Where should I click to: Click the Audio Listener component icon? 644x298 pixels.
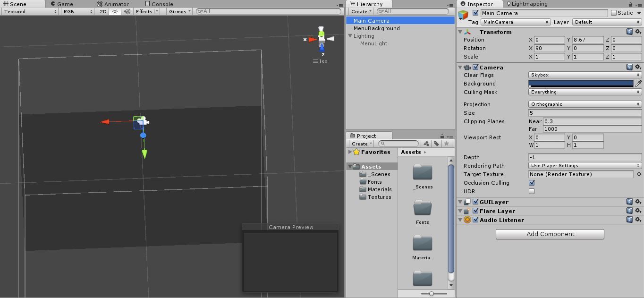coord(467,220)
